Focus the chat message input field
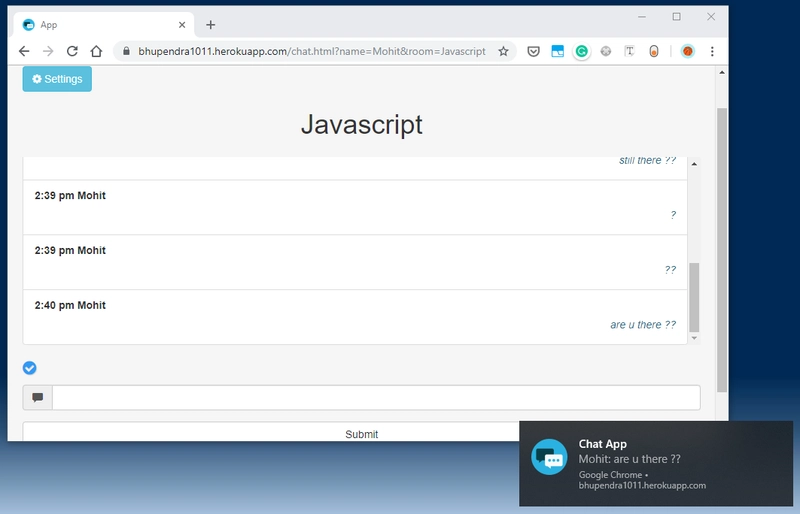800x514 pixels. [376, 398]
